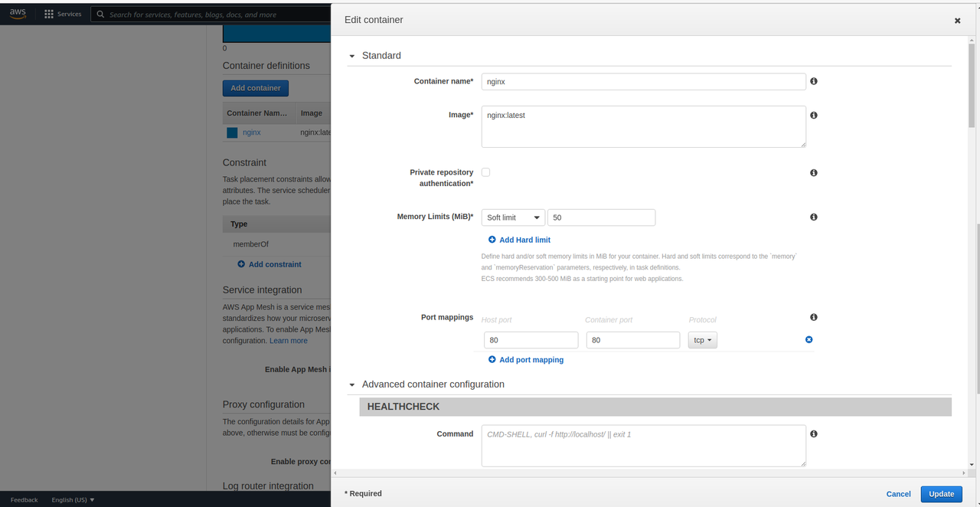The image size is (980, 507).
Task: Collapse the Standard section
Action: (x=352, y=56)
